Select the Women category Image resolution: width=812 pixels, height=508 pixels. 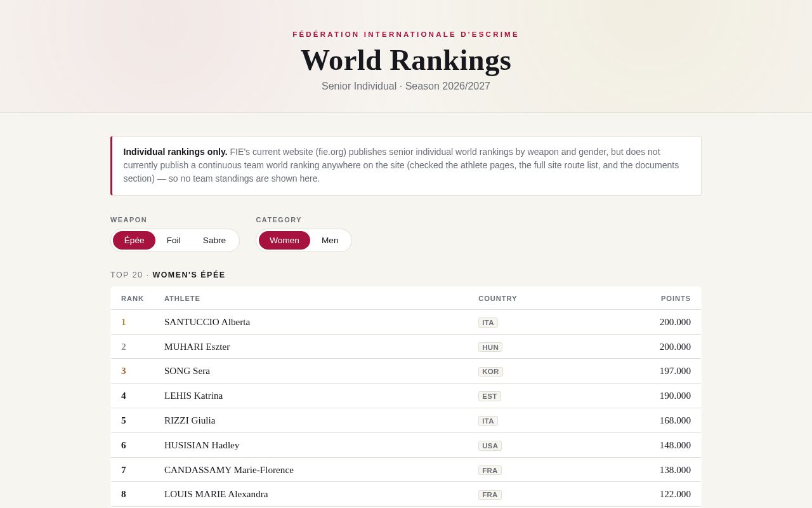284,240
